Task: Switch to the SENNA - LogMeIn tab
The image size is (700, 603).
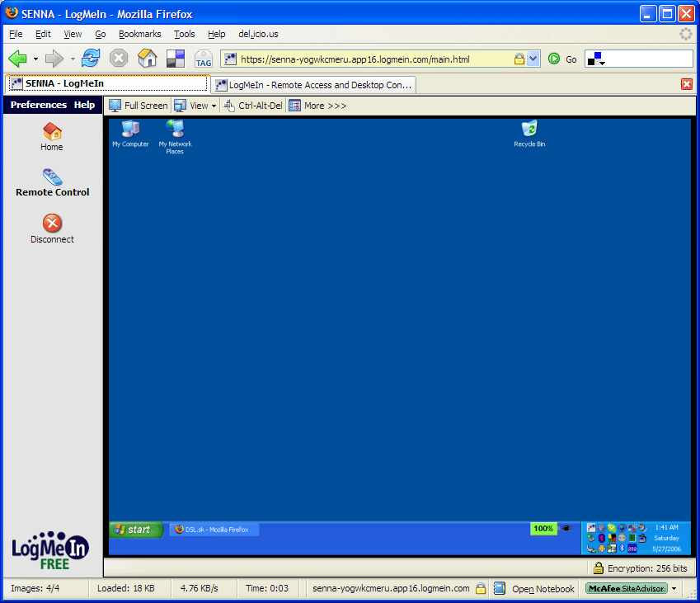Action: click(x=107, y=83)
